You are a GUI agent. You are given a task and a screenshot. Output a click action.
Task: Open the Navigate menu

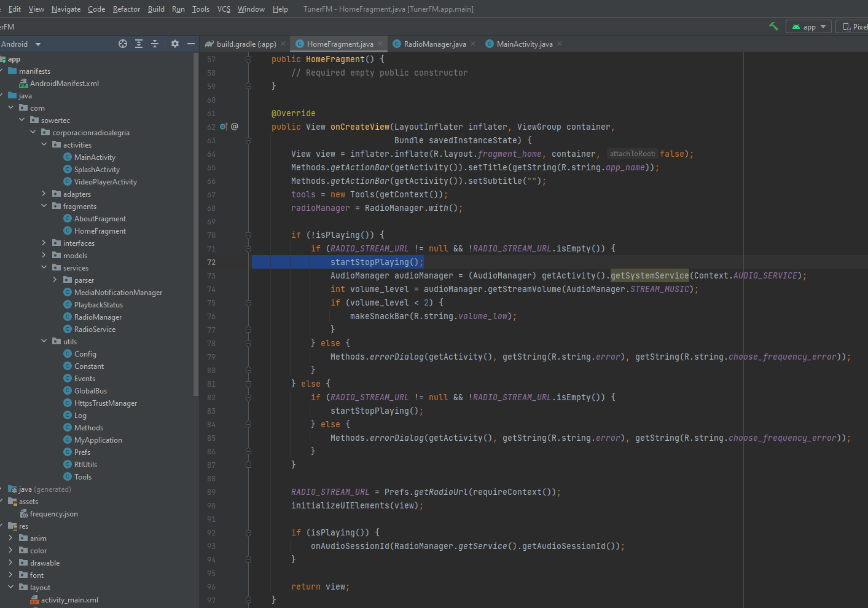[66, 9]
